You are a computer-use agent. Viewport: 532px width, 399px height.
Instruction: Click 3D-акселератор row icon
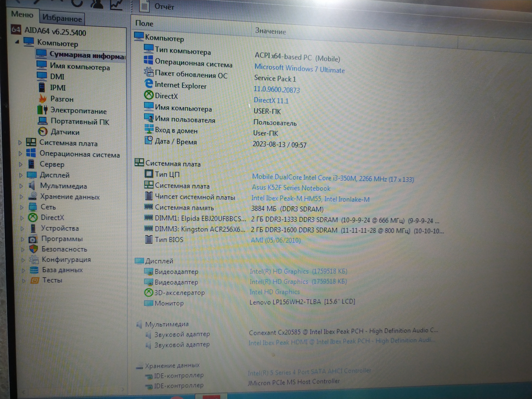tap(149, 292)
